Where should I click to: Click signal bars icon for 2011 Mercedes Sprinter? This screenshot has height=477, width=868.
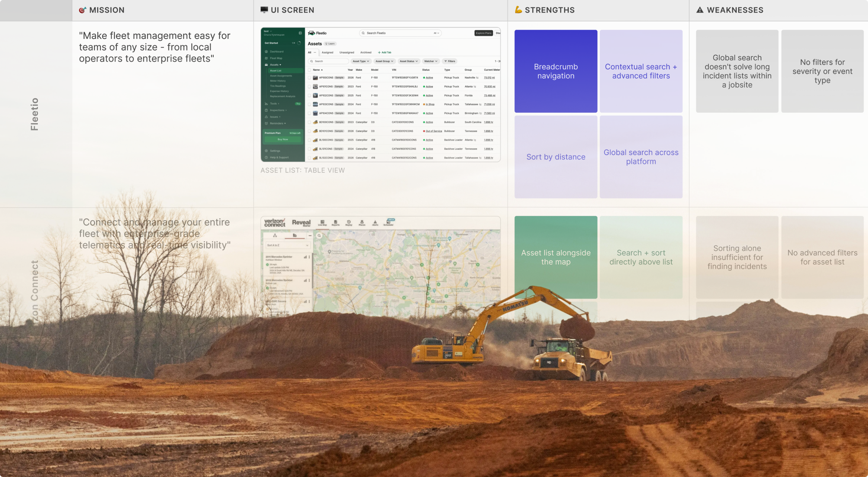tap(305, 257)
